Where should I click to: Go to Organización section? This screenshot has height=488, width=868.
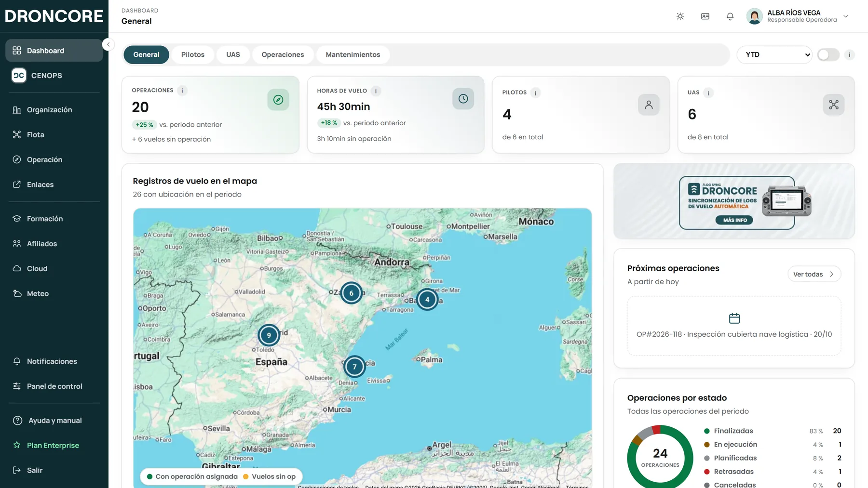pyautogui.click(x=54, y=110)
